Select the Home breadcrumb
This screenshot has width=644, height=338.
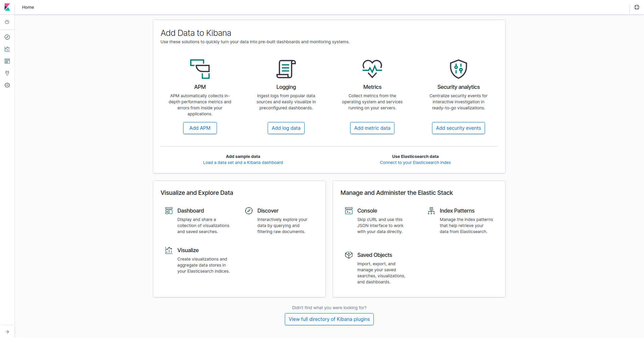28,7
